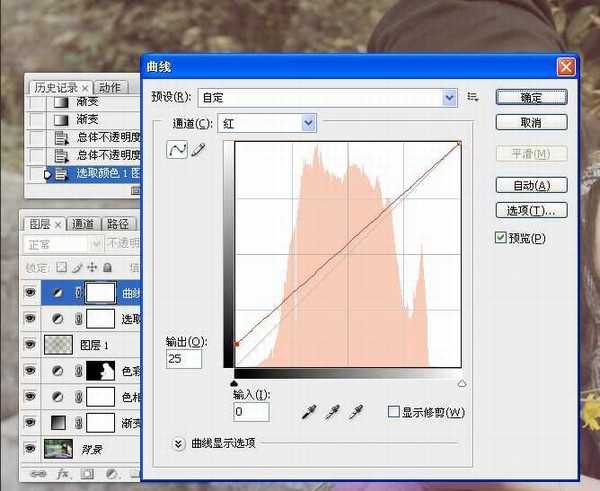Select the pencil draw-curve tool

(x=197, y=150)
